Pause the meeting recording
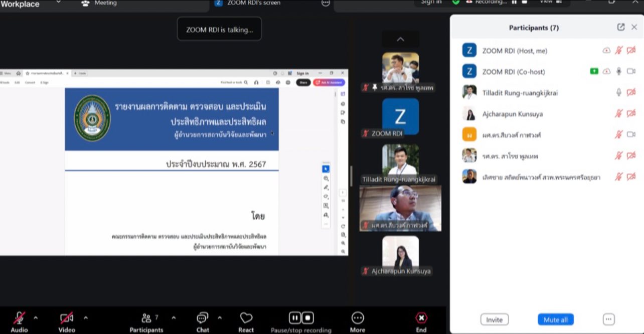 (295, 318)
